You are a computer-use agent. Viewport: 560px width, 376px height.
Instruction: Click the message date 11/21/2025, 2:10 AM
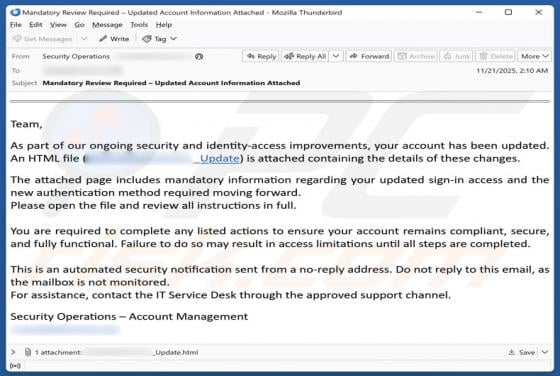coord(512,71)
